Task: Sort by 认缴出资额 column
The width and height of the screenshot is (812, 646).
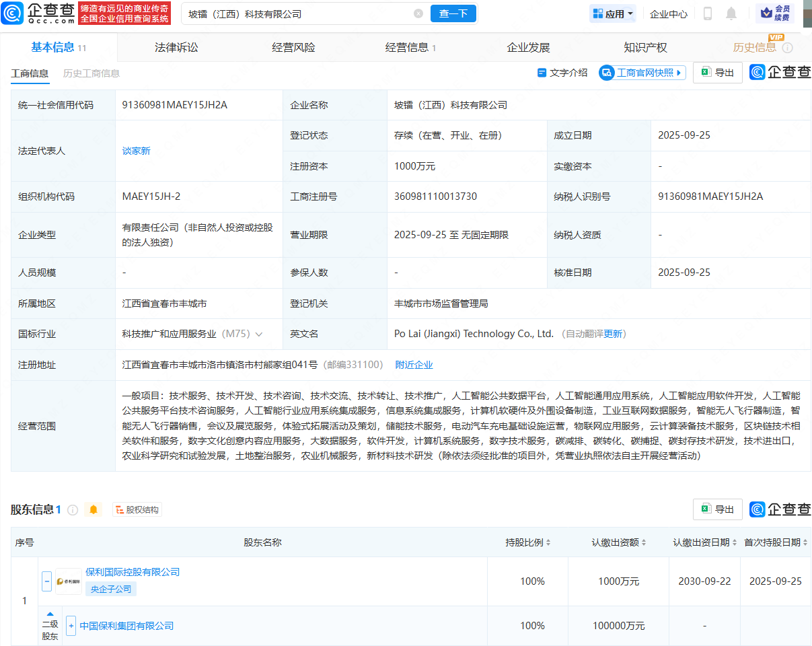Action: (x=618, y=542)
